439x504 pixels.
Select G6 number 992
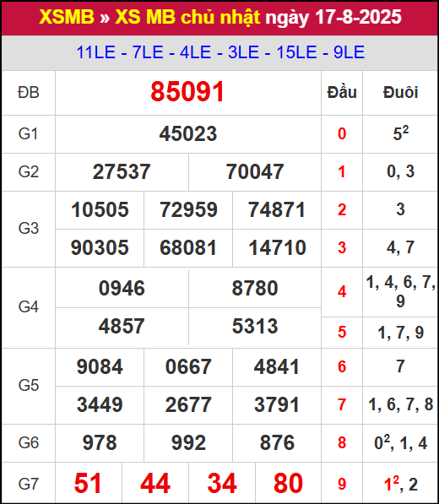188,443
